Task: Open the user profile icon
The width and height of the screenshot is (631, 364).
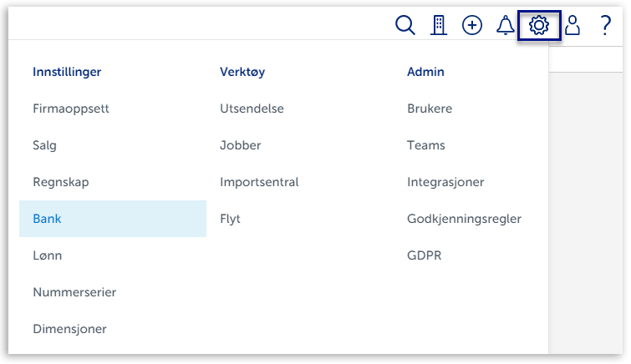Action: click(572, 26)
